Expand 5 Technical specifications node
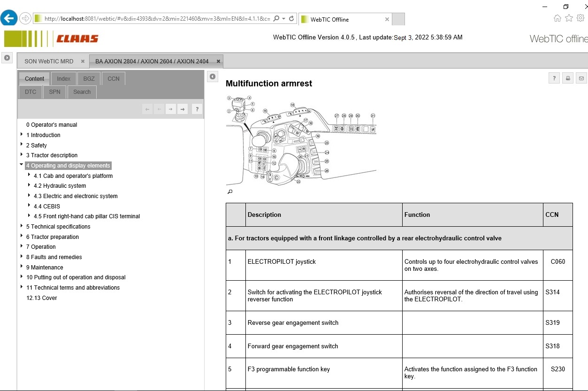The width and height of the screenshot is (588, 391). coord(22,226)
